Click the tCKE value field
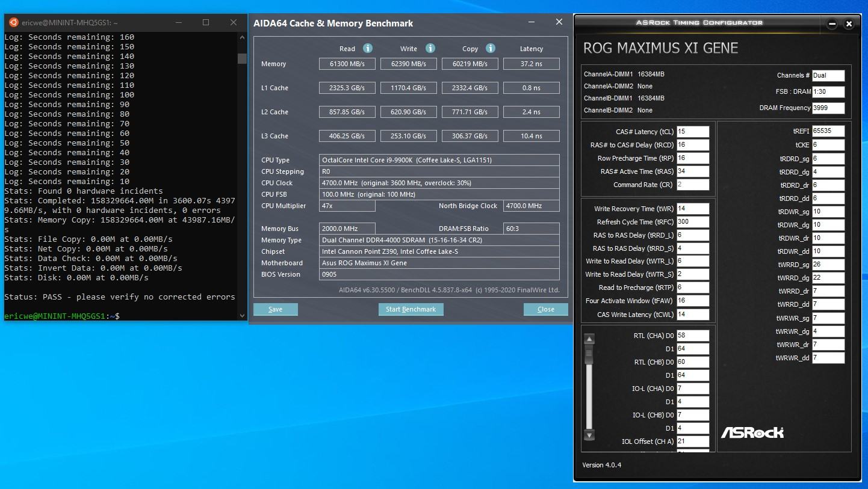 [828, 145]
